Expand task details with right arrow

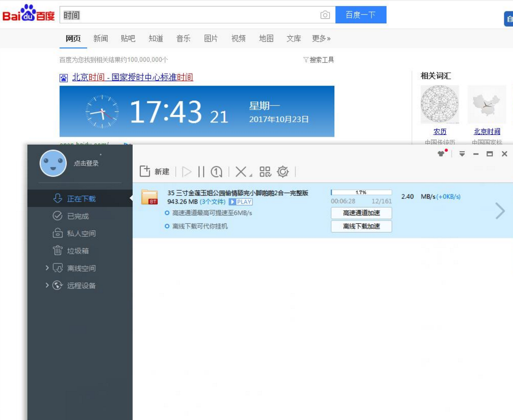(x=500, y=210)
